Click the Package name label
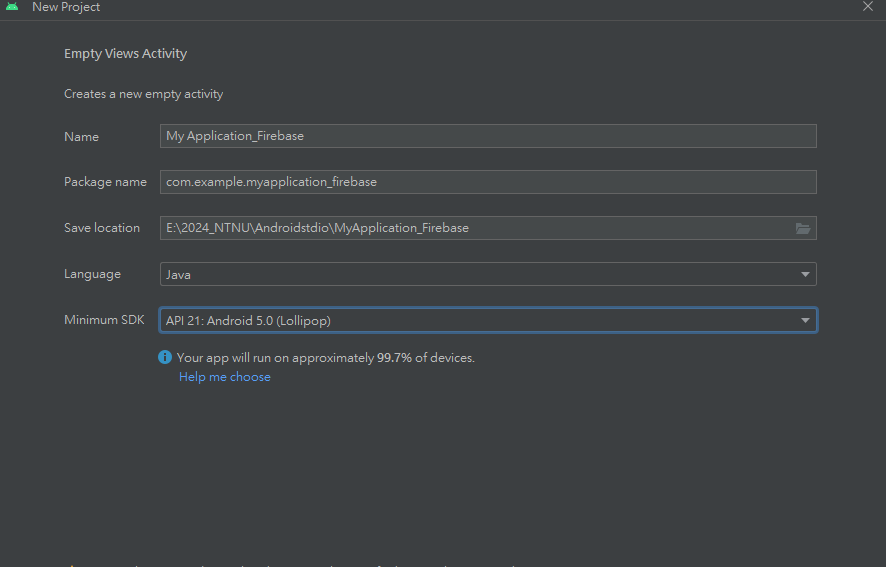The image size is (886, 567). [x=105, y=182]
